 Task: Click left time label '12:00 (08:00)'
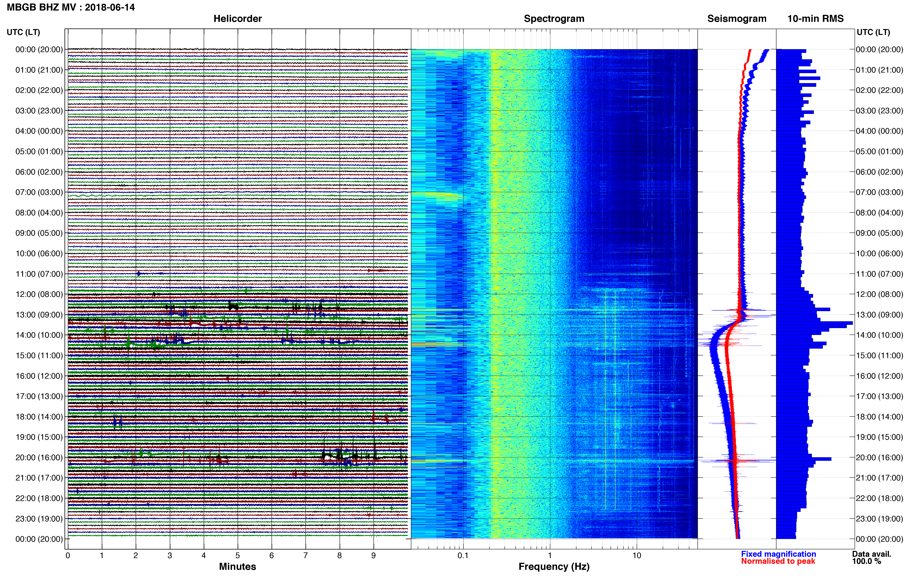(x=39, y=294)
